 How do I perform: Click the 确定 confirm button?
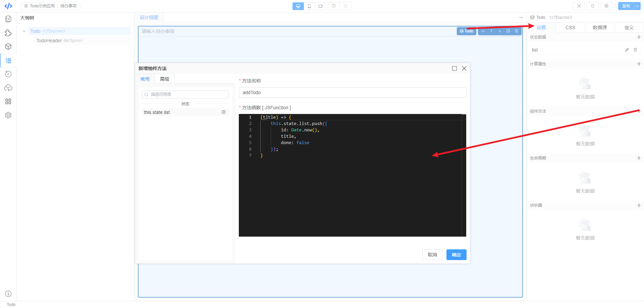[457, 255]
